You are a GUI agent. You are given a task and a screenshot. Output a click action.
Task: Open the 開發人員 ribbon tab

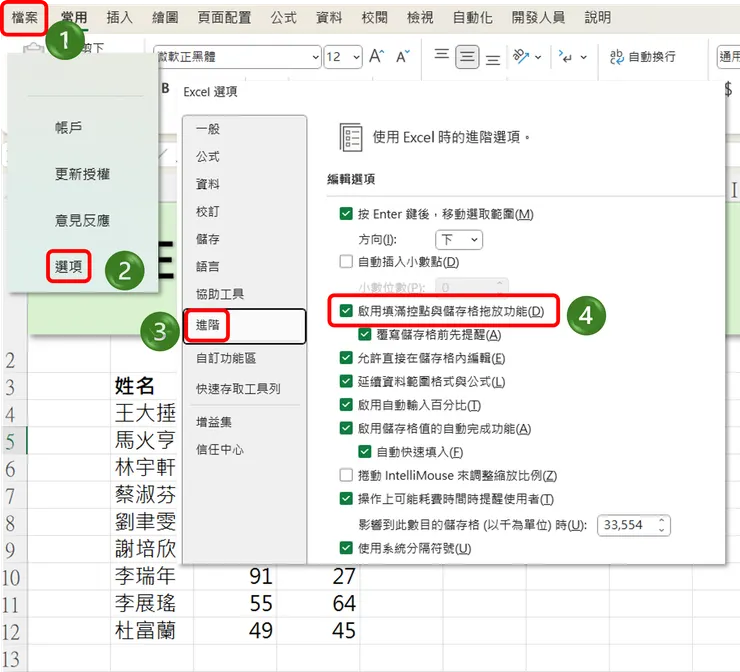[538, 18]
